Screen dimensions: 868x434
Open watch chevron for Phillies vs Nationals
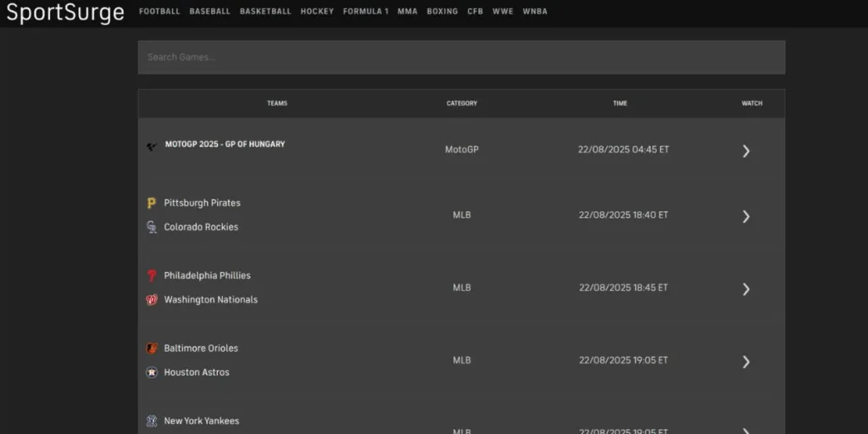[x=746, y=289]
